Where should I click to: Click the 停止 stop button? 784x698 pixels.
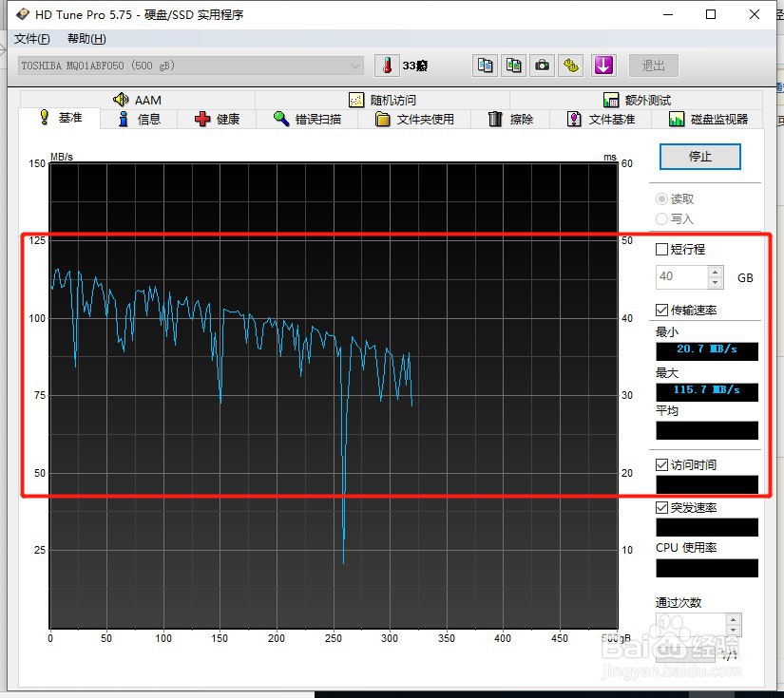(x=699, y=157)
